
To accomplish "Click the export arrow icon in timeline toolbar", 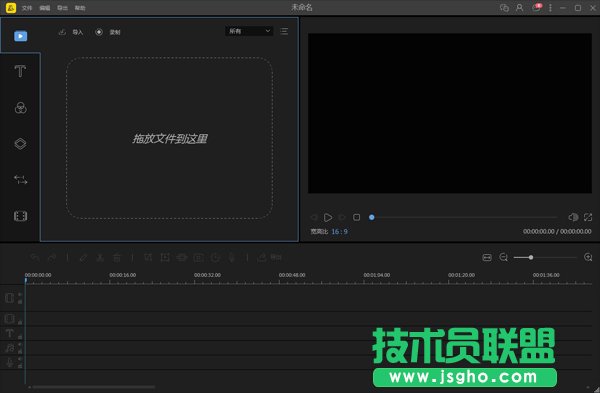I will click(262, 258).
